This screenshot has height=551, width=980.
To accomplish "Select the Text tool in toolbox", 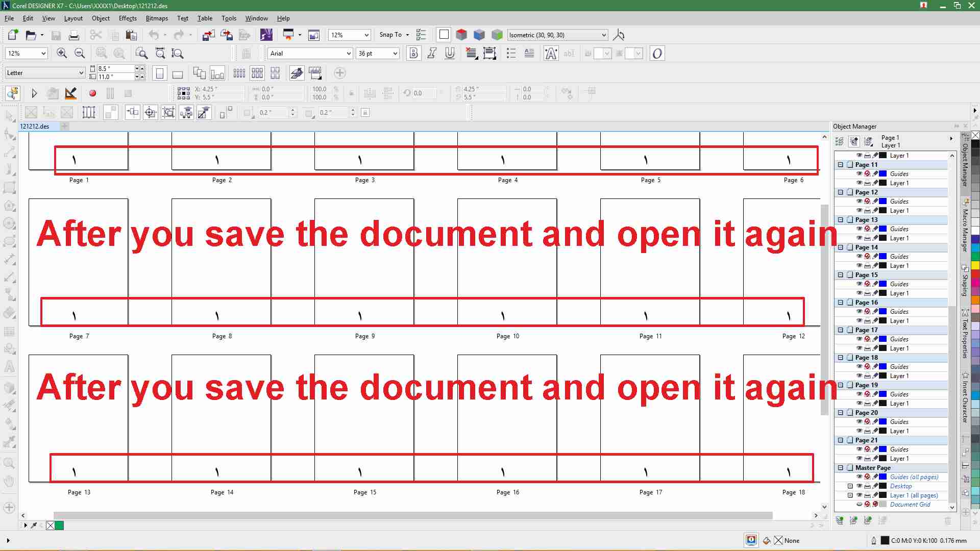I will pos(9,366).
